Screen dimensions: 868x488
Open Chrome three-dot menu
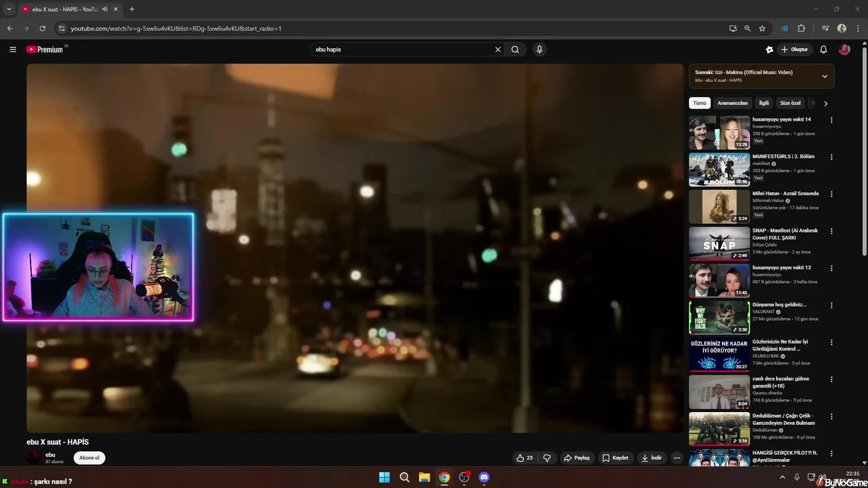(x=857, y=28)
